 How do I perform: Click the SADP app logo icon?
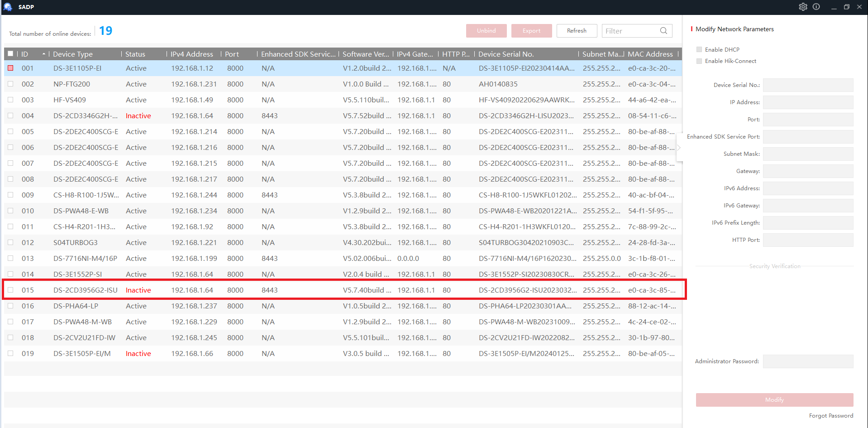pyautogui.click(x=8, y=7)
